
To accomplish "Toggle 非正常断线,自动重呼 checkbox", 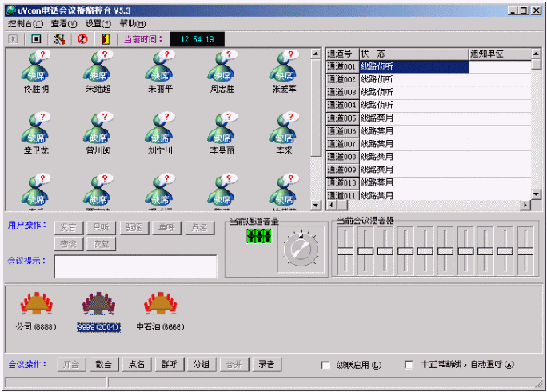I will pyautogui.click(x=409, y=366).
